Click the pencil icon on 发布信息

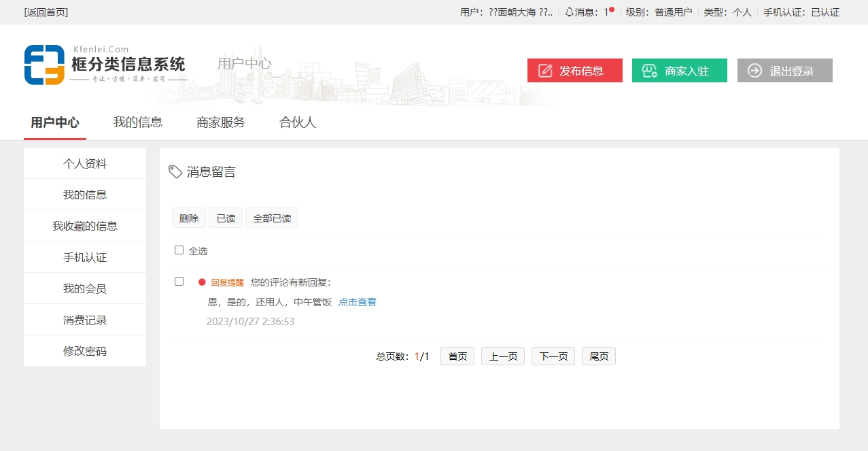[x=545, y=71]
